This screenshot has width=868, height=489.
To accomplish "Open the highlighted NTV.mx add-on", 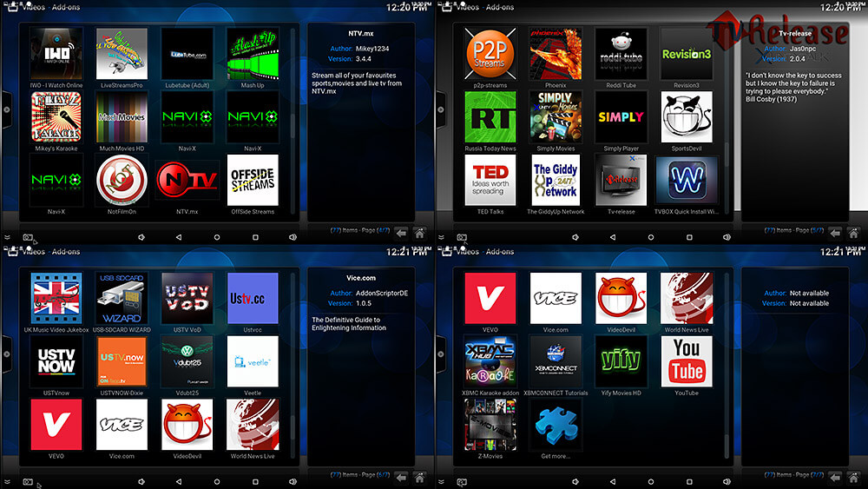I will [187, 181].
